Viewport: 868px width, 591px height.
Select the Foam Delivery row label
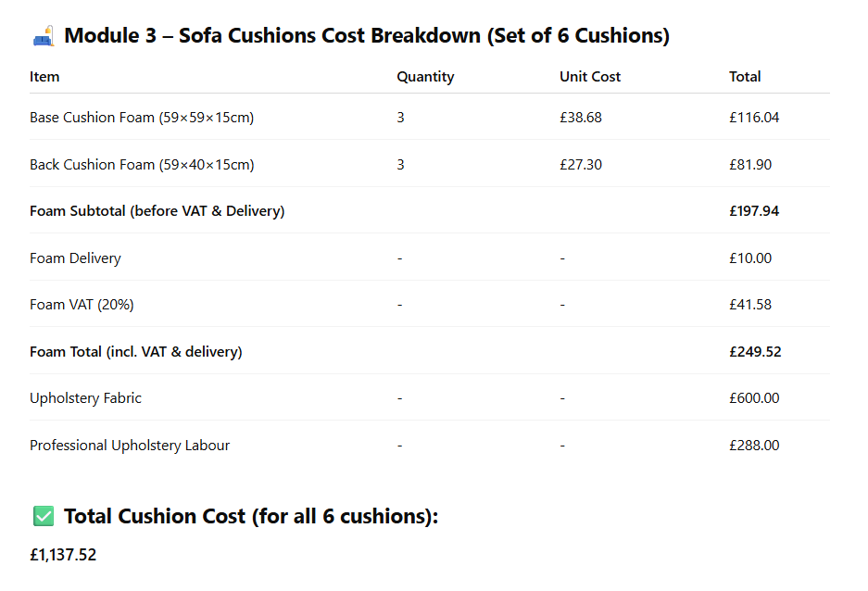(75, 258)
